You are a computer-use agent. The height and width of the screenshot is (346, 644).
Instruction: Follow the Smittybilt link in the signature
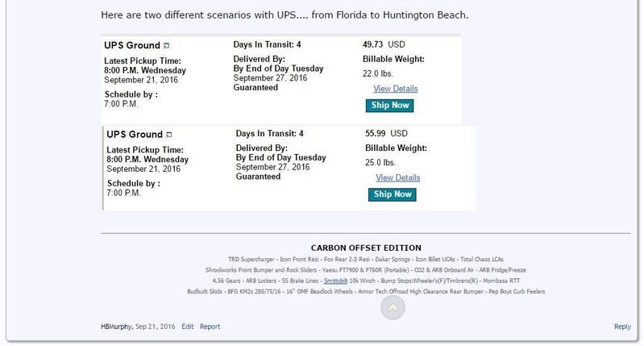coord(335,281)
